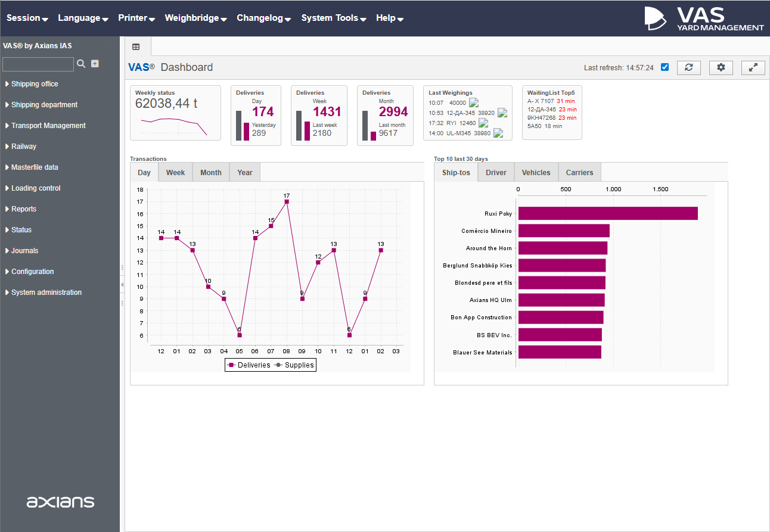Click the image icon of the 10:07 weighing

474,102
